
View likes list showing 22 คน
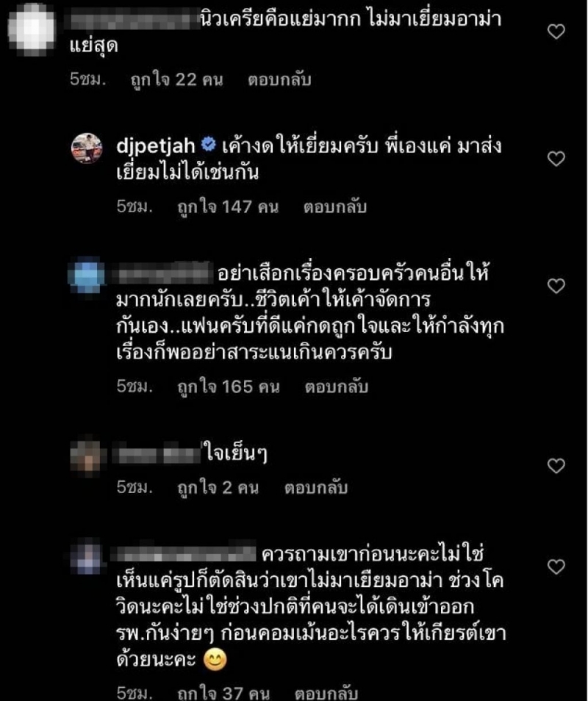(176, 80)
